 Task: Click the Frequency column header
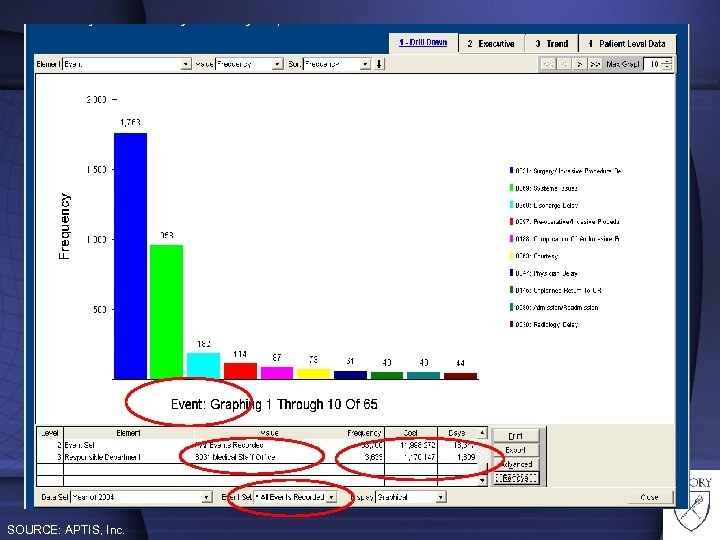point(364,433)
